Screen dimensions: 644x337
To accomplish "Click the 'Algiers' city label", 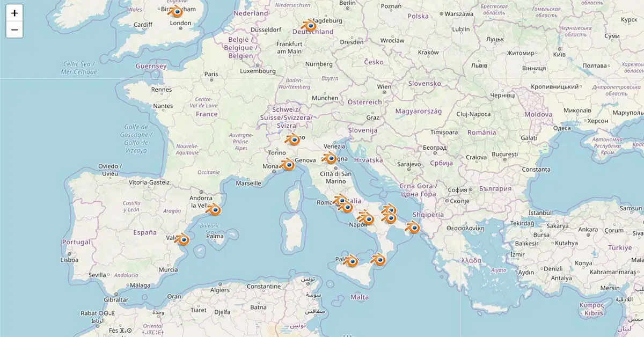I will [x=220, y=290].
